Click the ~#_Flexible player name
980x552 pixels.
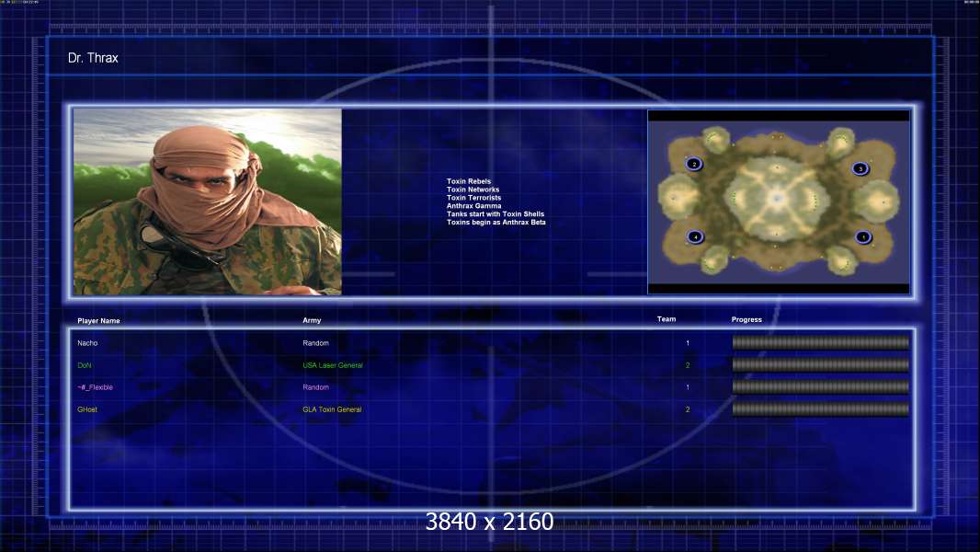click(95, 387)
